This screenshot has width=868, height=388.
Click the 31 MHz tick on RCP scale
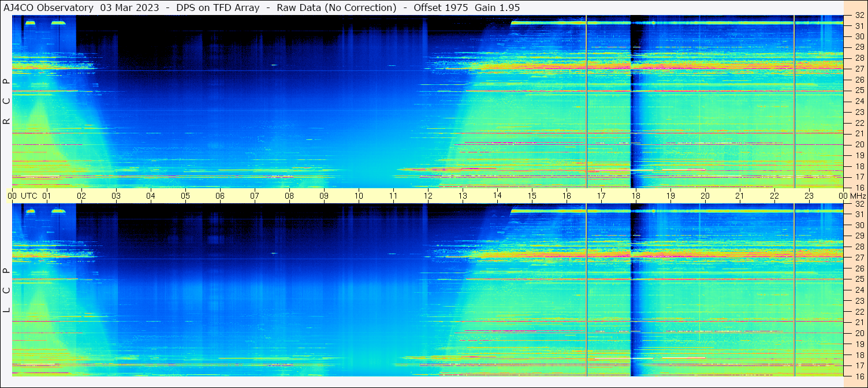[x=859, y=26]
